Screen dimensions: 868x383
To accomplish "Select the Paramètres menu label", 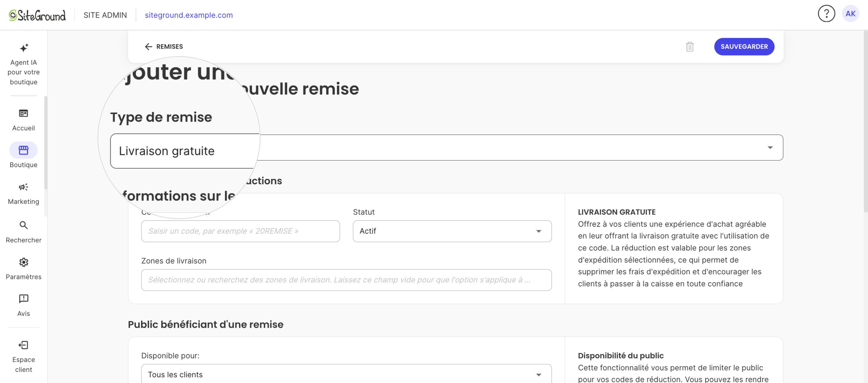I will pyautogui.click(x=23, y=277).
